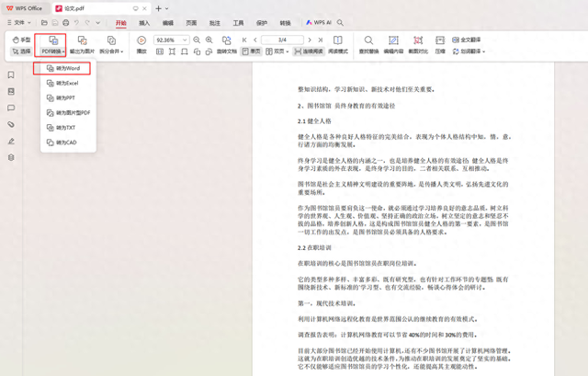Switch to WPS Office home tab

click(25, 8)
